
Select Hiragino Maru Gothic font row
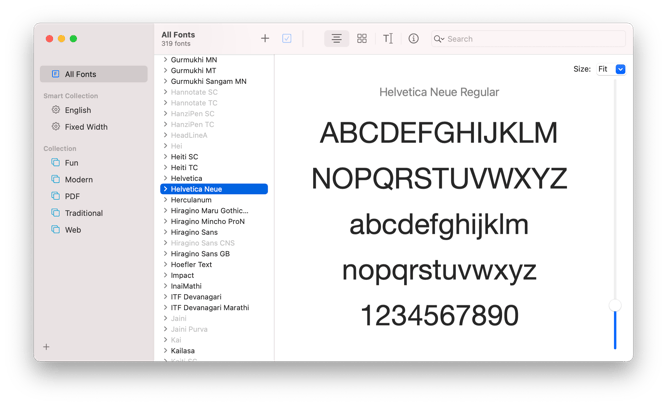pyautogui.click(x=214, y=210)
